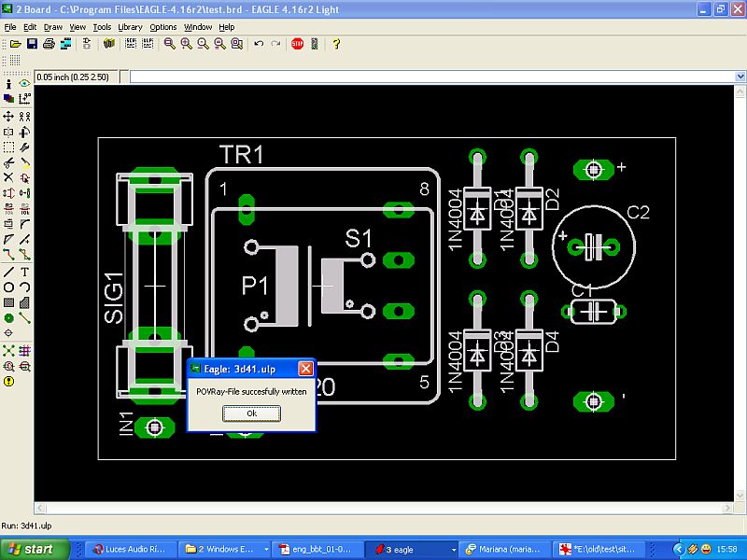The width and height of the screenshot is (747, 560).
Task: Select the Info tool
Action: [8, 84]
